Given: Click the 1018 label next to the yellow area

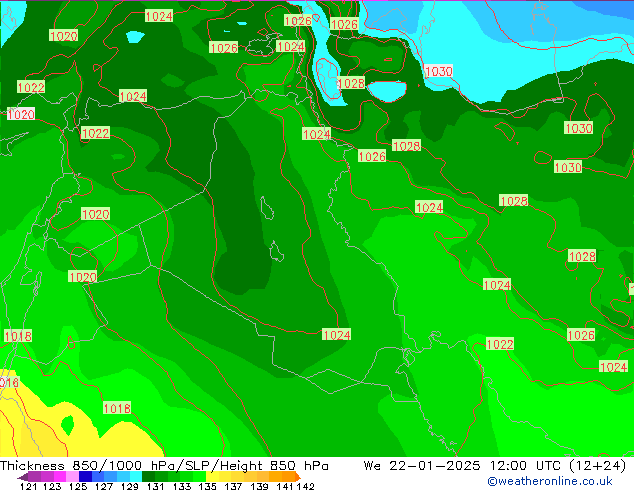Looking at the screenshot, I should pos(117,408).
